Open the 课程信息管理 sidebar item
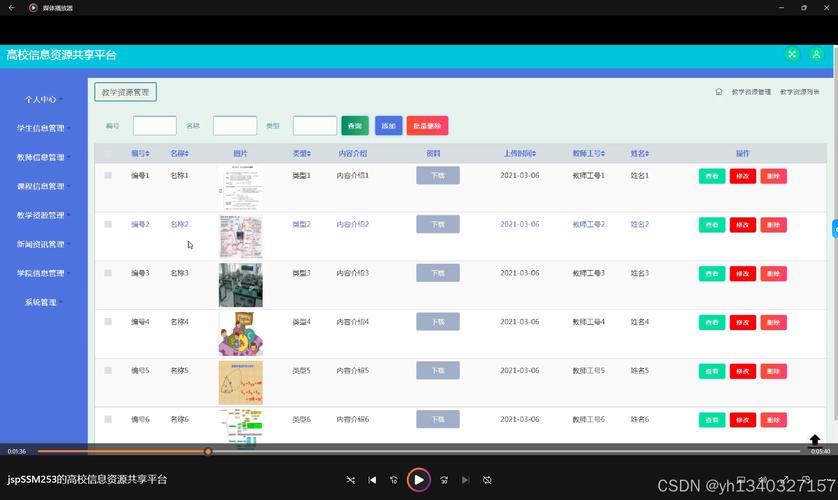838x500 pixels. tap(42, 186)
